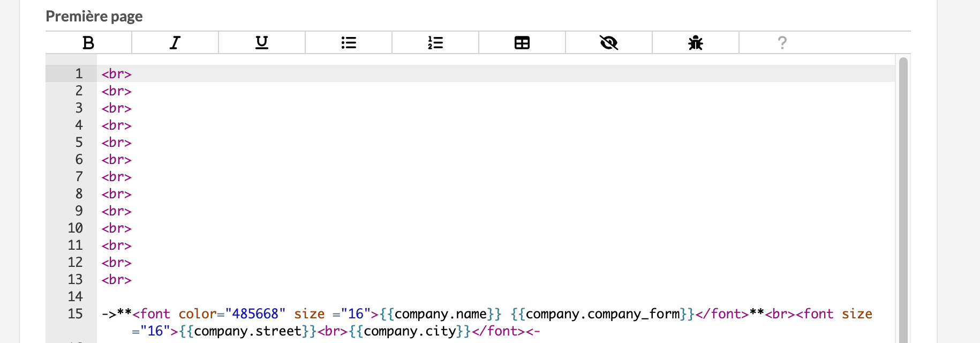Click line number 3 in gutter

click(x=79, y=108)
